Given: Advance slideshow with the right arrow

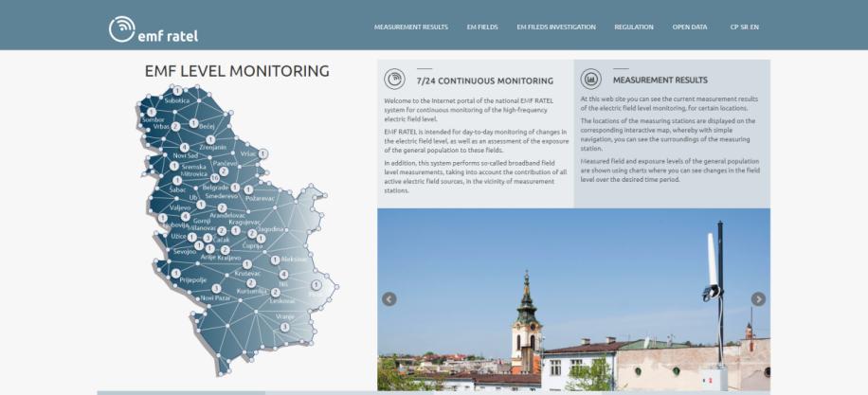Looking at the screenshot, I should (x=758, y=299).
